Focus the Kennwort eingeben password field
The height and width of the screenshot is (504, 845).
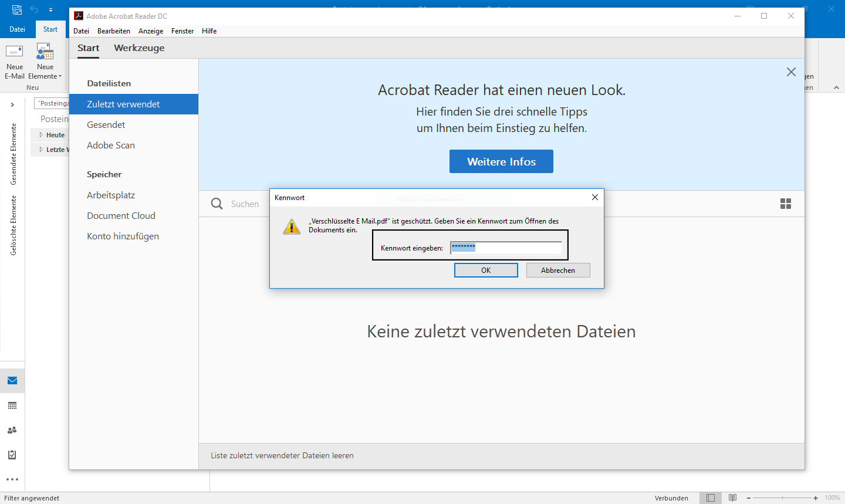point(506,248)
